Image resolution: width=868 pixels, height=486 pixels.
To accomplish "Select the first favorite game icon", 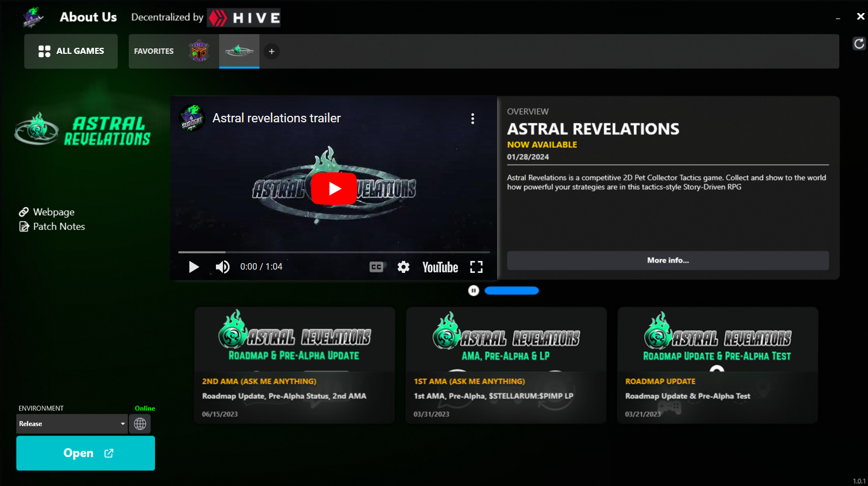I will [199, 51].
